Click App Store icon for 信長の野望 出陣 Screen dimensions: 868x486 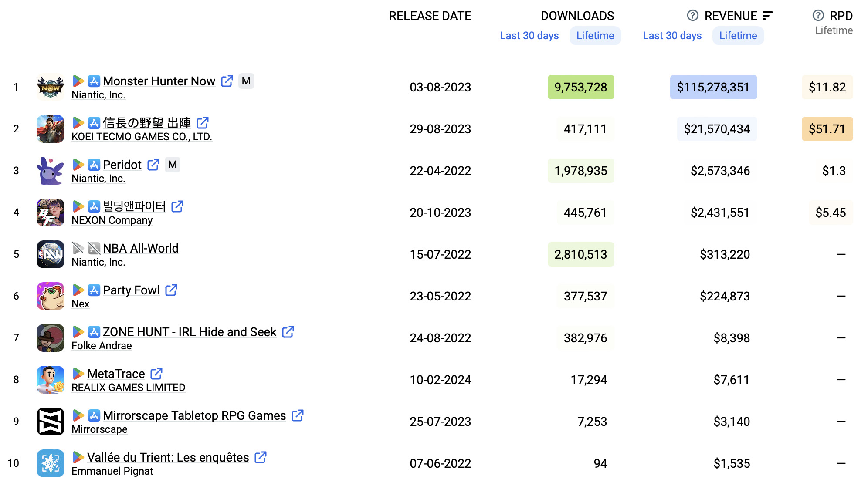click(94, 123)
